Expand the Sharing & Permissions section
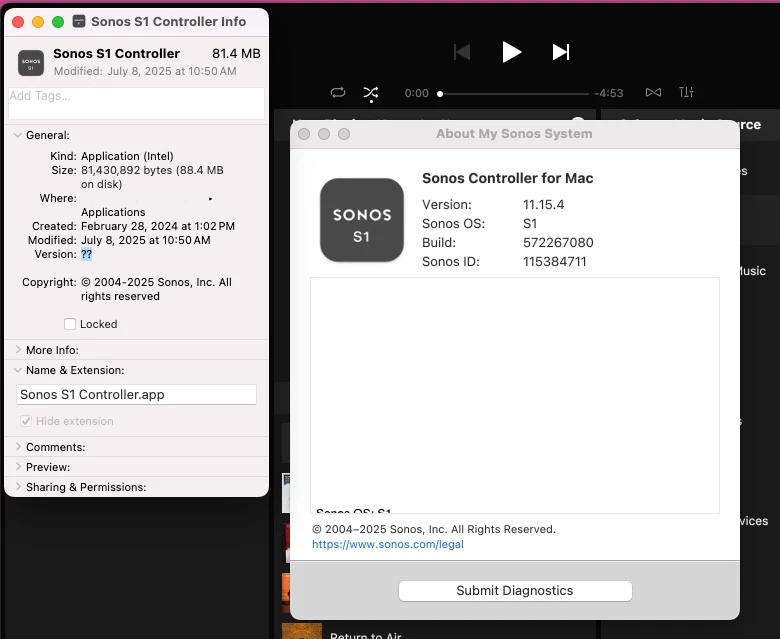This screenshot has height=639, width=780. pyautogui.click(x=18, y=486)
